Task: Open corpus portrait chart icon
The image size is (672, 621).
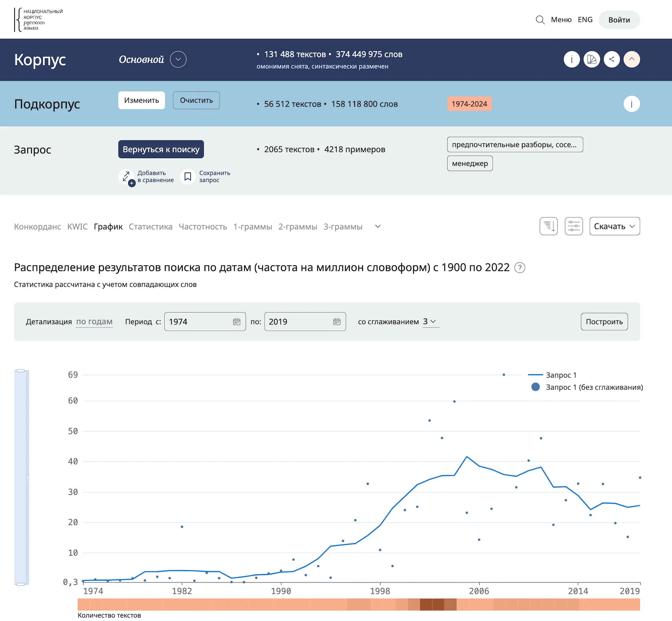Action: (592, 59)
